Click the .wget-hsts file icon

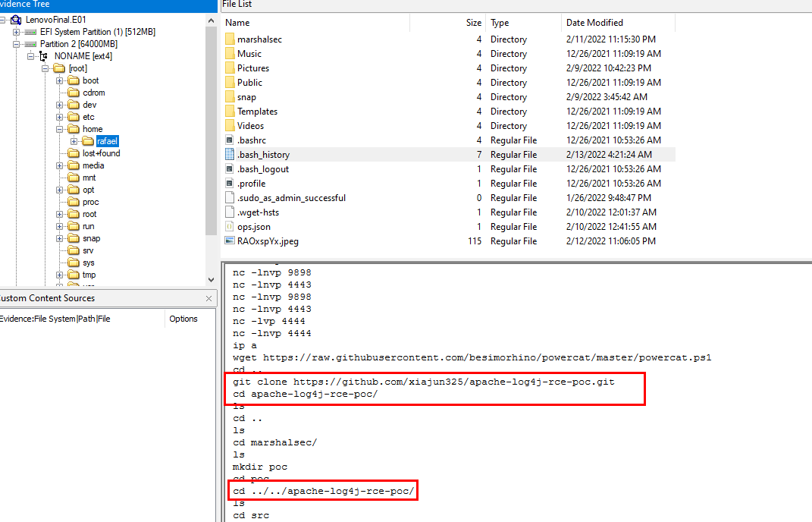[x=230, y=212]
